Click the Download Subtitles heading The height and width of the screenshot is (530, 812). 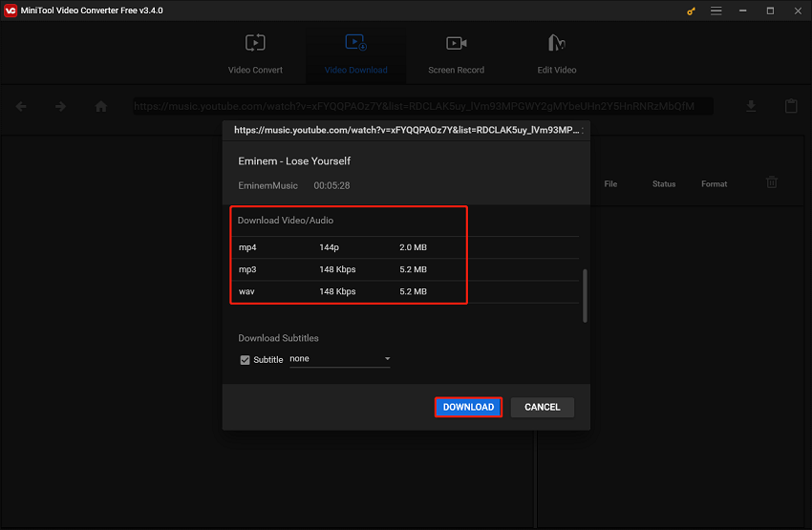pos(278,338)
